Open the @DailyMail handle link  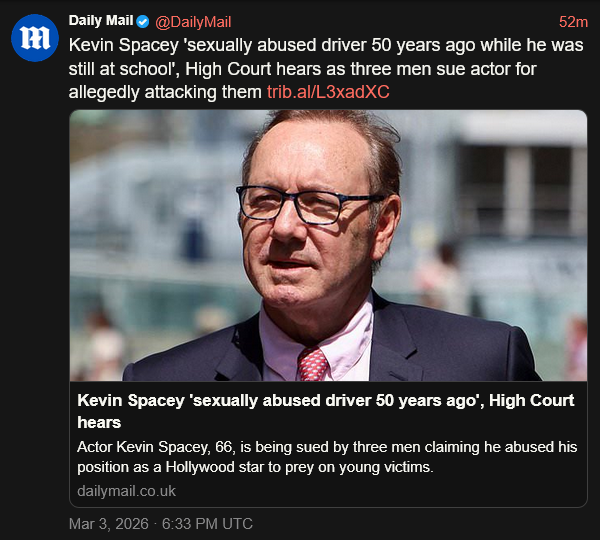[193, 22]
